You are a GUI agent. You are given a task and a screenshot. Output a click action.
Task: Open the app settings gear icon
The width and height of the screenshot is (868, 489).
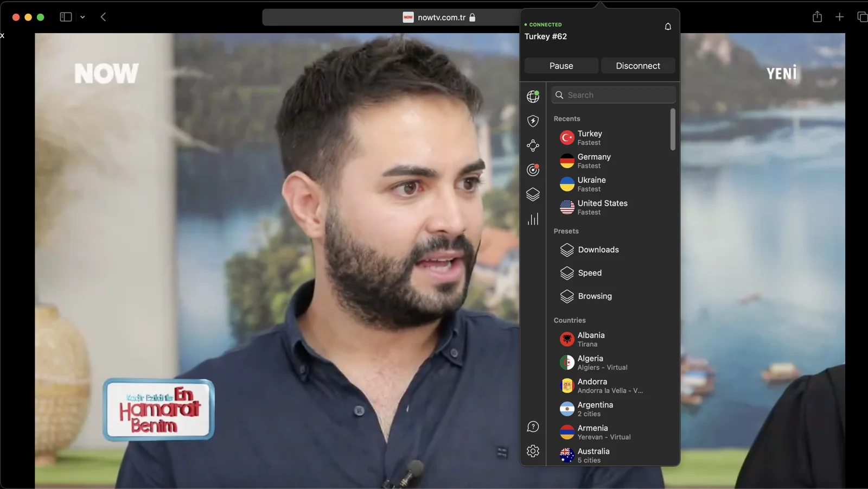click(533, 450)
